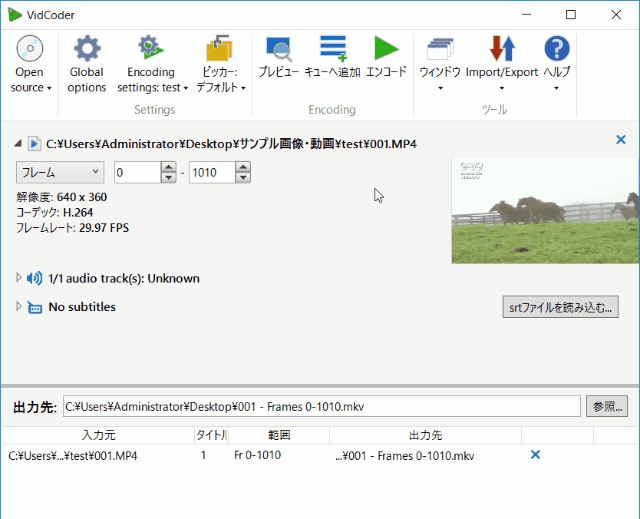
Task: Click the VidCoder app logo in title bar
Action: 15,15
